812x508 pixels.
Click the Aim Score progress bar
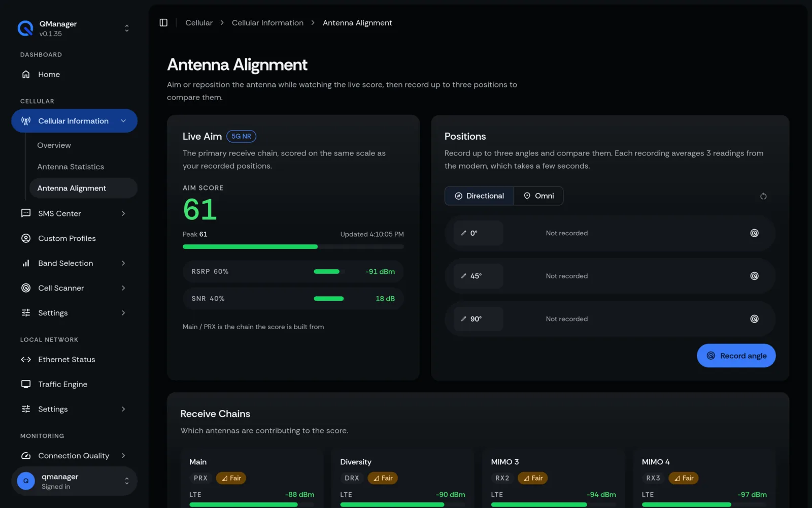(293, 247)
